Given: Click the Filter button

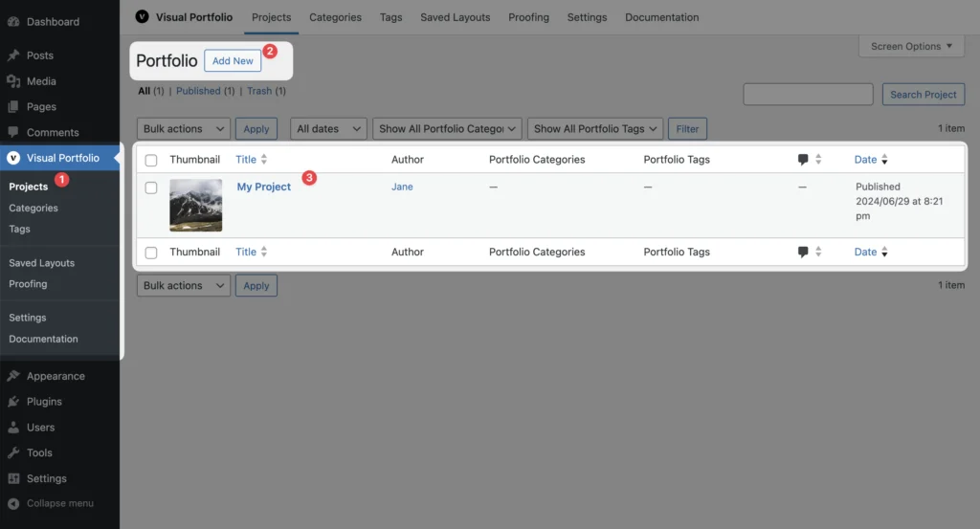Looking at the screenshot, I should click(687, 128).
